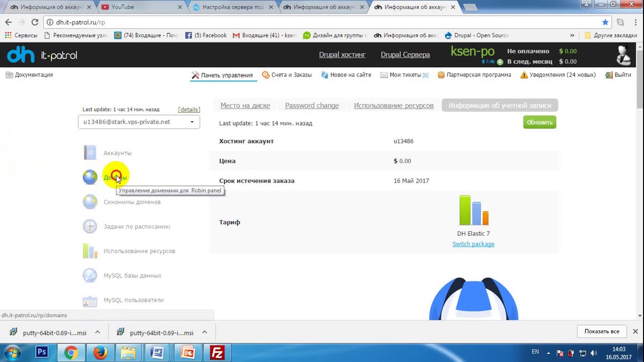Reload the page with refresh icon
The width and height of the screenshot is (644, 362).
point(35,22)
